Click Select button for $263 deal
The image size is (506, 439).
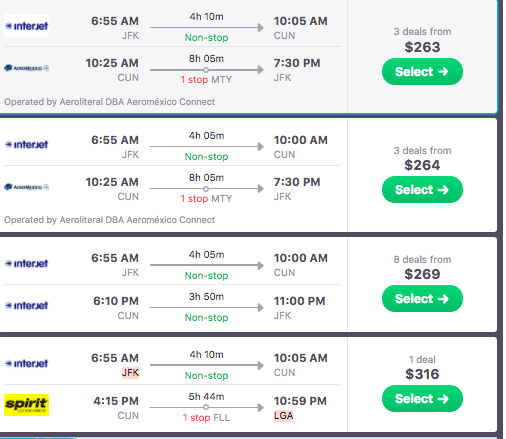pos(422,72)
